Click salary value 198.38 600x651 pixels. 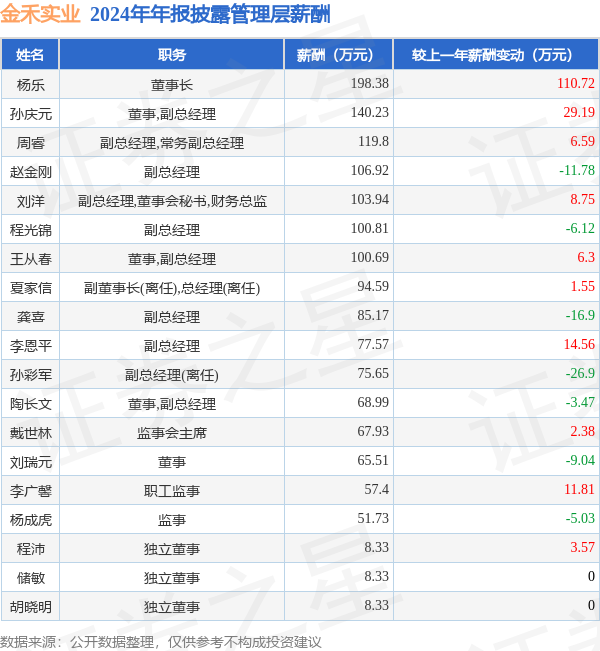coord(370,83)
